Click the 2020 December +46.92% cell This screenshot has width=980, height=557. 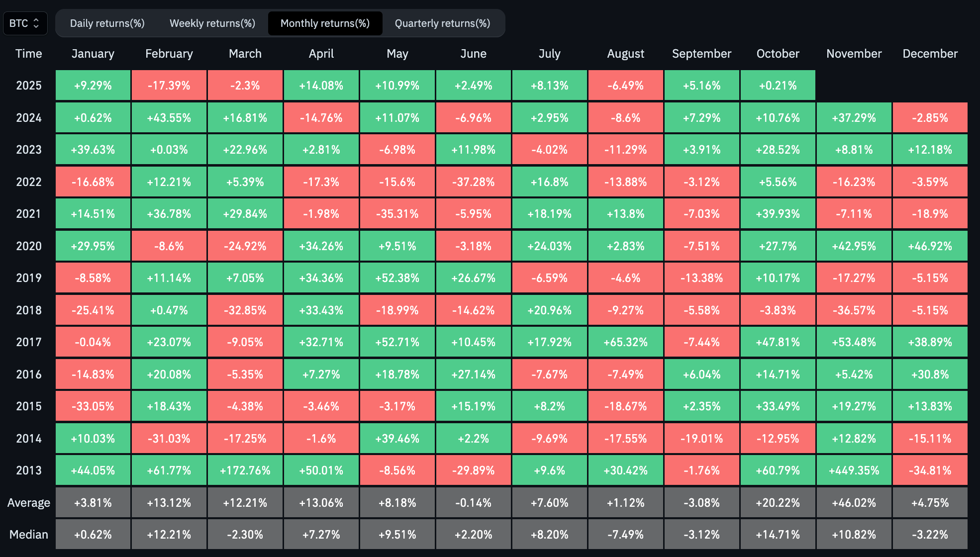click(x=930, y=246)
